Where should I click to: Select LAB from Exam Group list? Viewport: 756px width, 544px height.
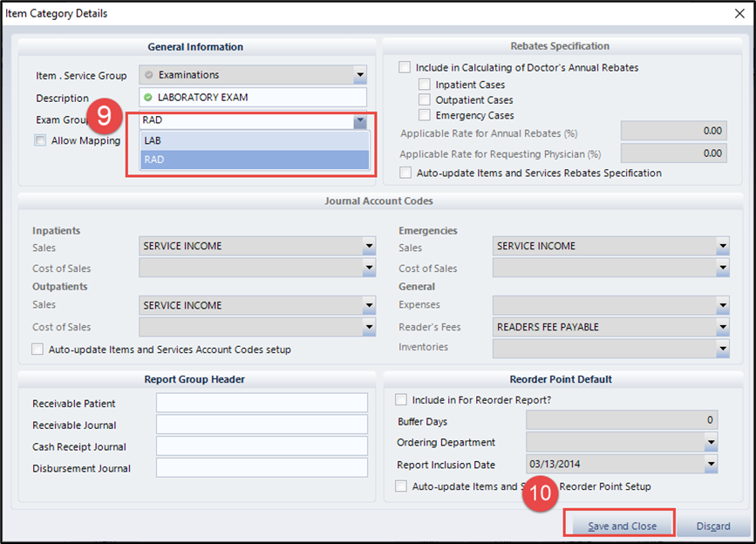click(253, 140)
